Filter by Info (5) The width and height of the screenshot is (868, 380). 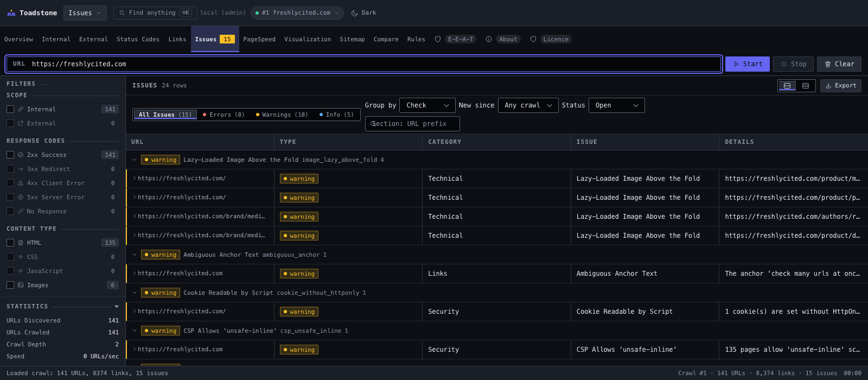[x=336, y=115]
